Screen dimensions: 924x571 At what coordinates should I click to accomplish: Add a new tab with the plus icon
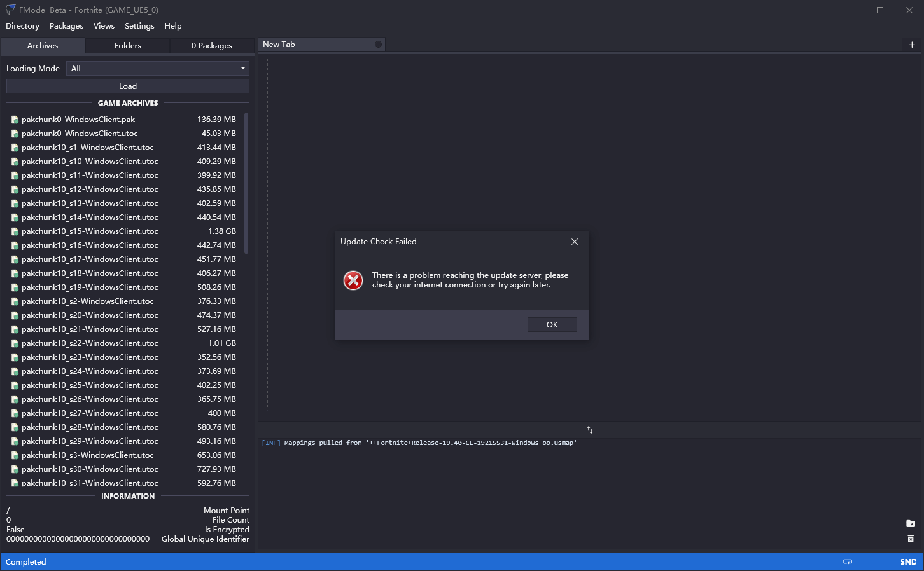point(912,45)
